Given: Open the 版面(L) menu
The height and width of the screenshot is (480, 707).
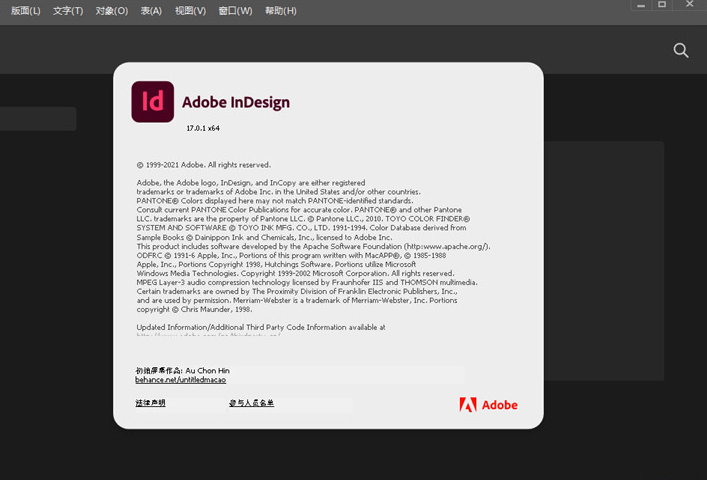Looking at the screenshot, I should coord(26,11).
